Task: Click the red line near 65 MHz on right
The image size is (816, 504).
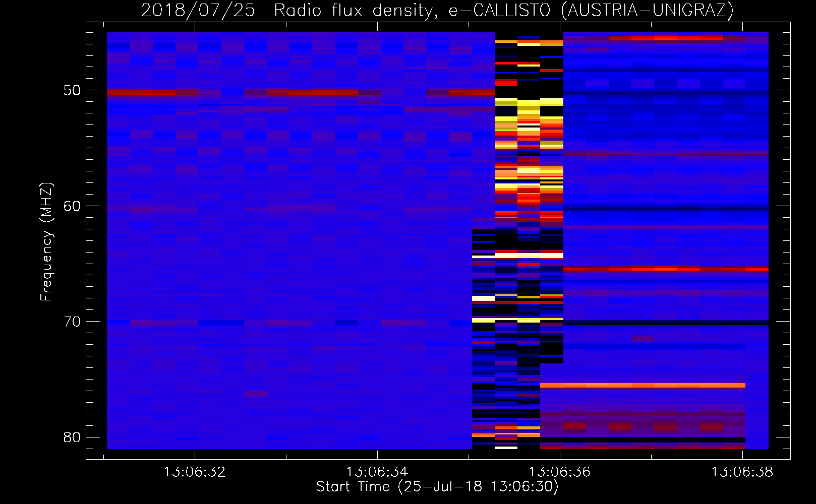Action: 666,269
